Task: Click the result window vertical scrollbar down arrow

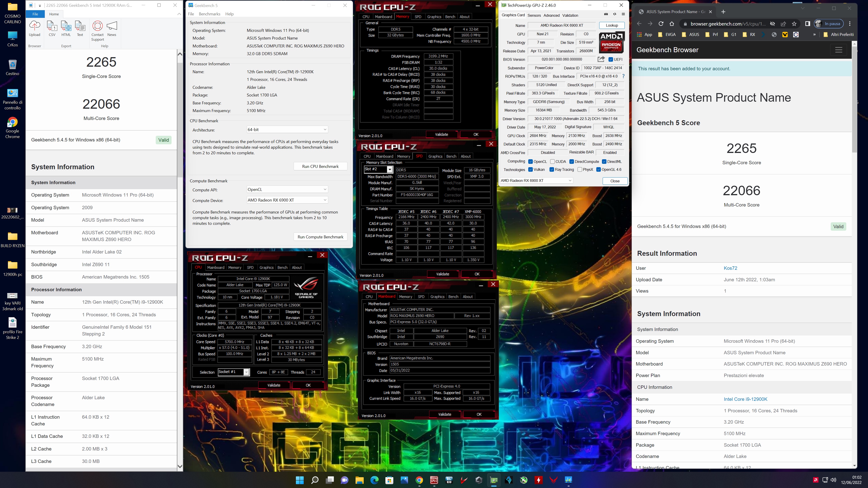Action: click(180, 467)
